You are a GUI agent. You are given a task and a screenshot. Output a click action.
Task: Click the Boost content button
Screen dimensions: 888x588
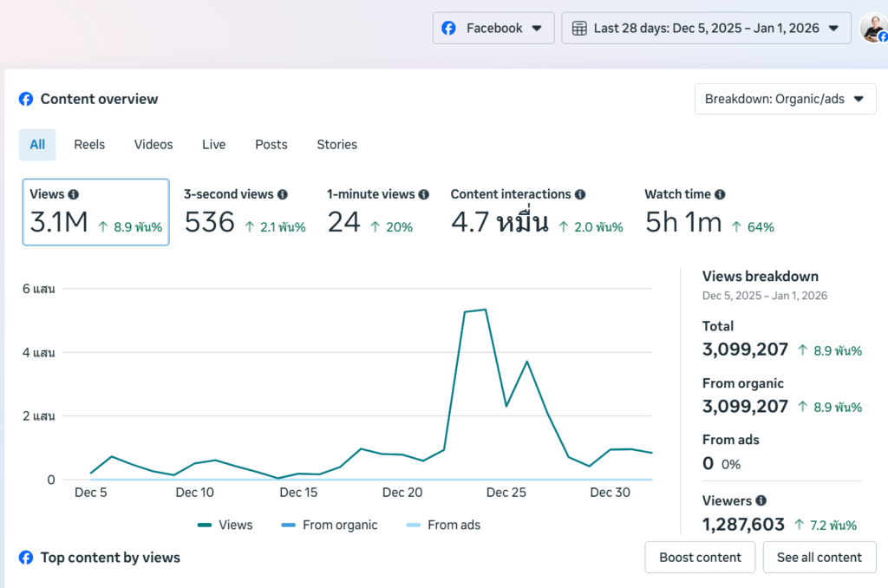700,558
